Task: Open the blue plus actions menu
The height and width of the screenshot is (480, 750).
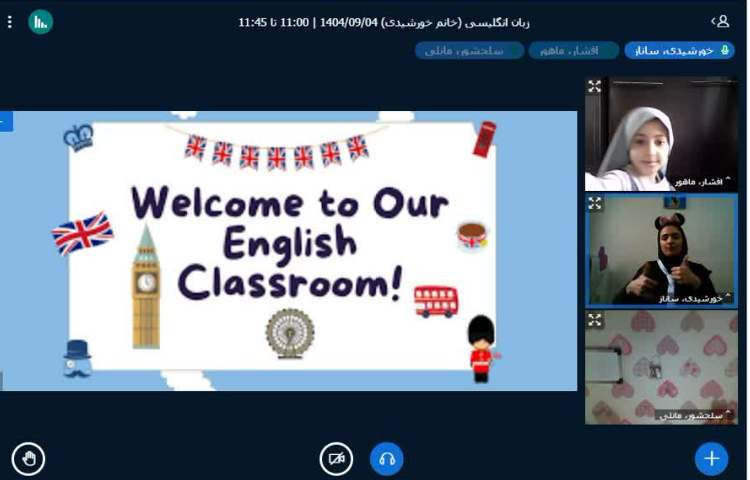Action: click(x=711, y=459)
